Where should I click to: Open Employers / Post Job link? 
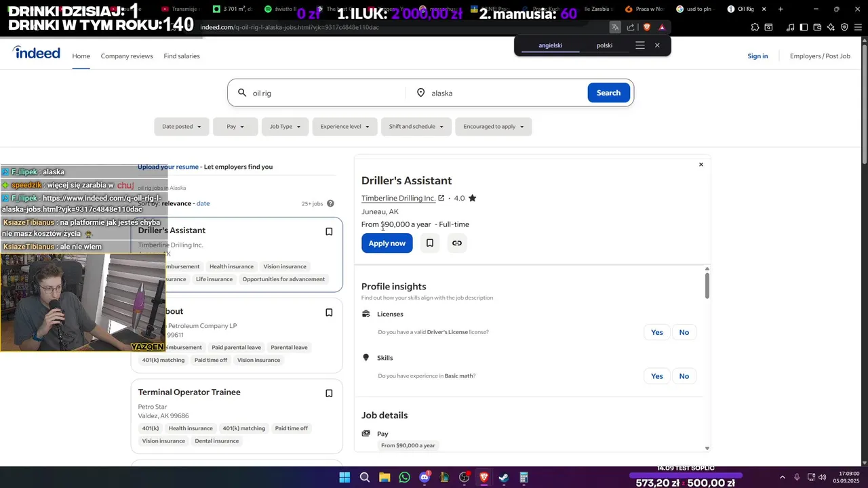(x=820, y=56)
